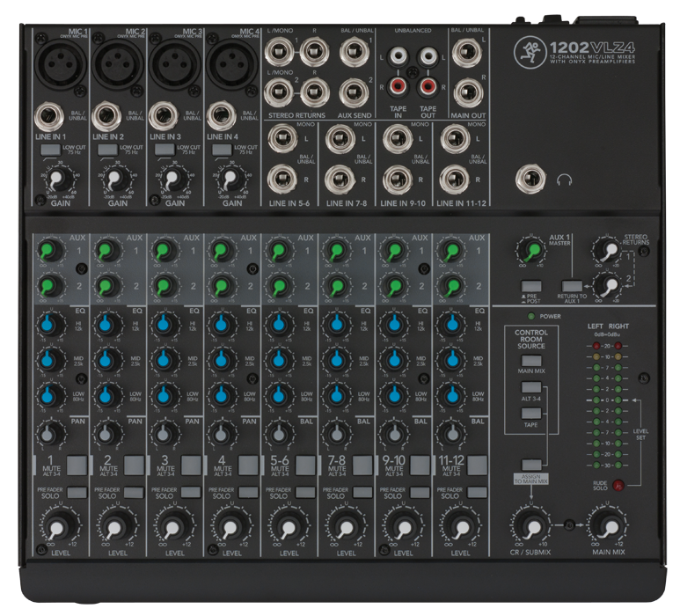This screenshot has height=616, width=680.
Task: Click the LINE IN 2 jack
Action: click(107, 115)
